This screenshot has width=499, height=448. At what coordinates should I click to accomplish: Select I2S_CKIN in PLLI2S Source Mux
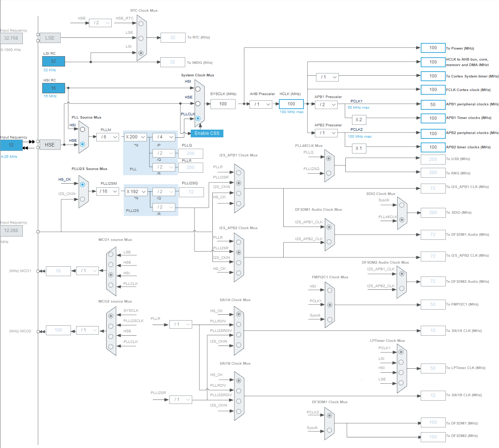[x=82, y=199]
